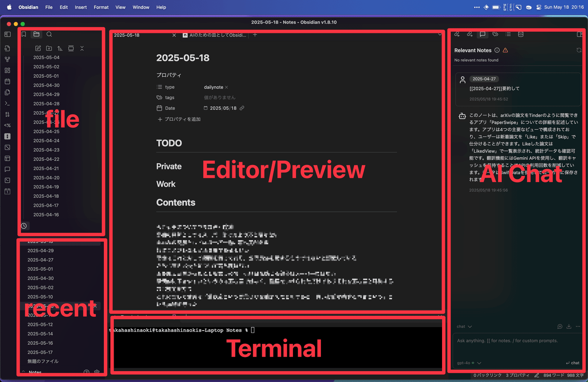The image size is (588, 382).
Task: Send a message with the chat button
Action: [x=572, y=363]
